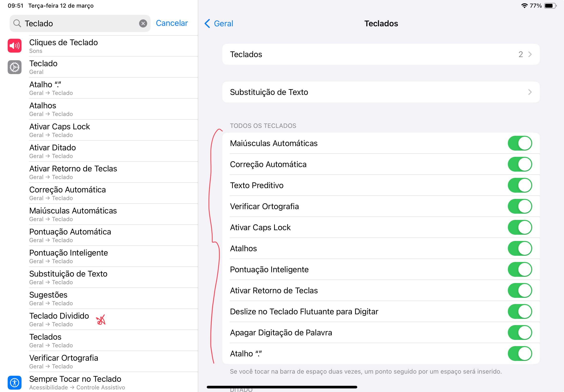Click the magnifying glass search icon
The width and height of the screenshot is (564, 392).
(x=17, y=23)
